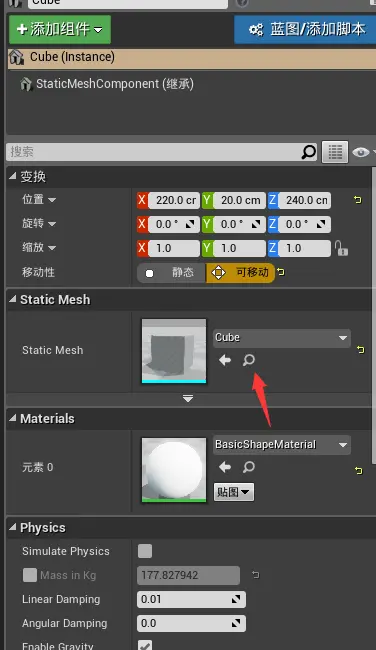Click the Cube actor name field
This screenshot has width=376, height=650.
click(x=128, y=3)
